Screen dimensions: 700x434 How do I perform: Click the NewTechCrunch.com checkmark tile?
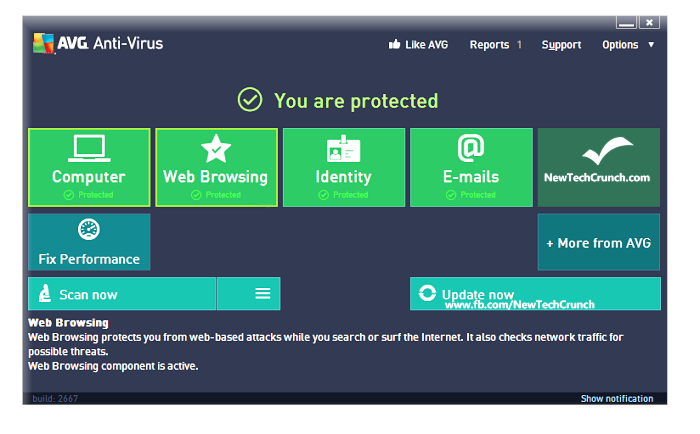coord(599,167)
